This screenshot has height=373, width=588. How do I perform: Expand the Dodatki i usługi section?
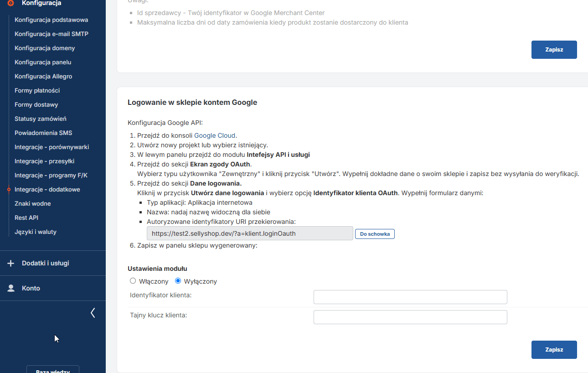(x=46, y=264)
